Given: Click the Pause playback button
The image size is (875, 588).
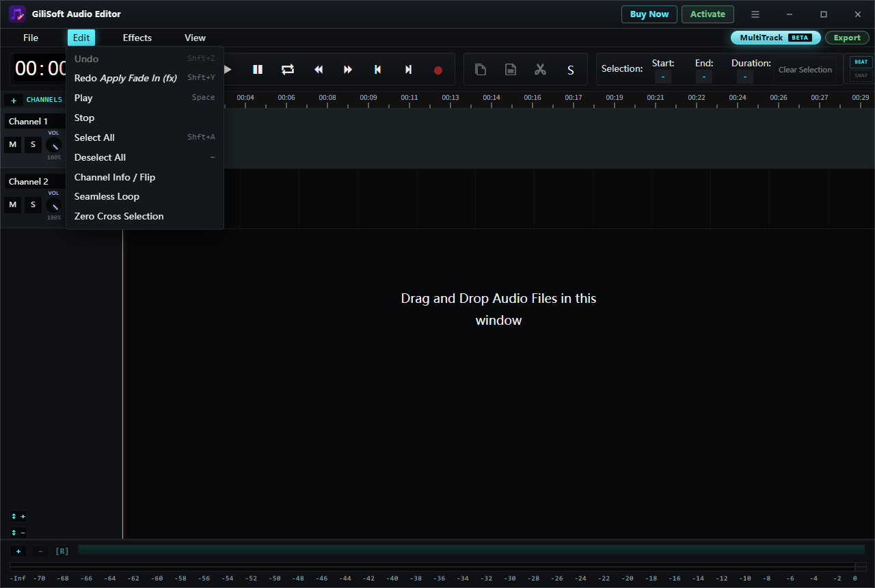Looking at the screenshot, I should tap(258, 69).
